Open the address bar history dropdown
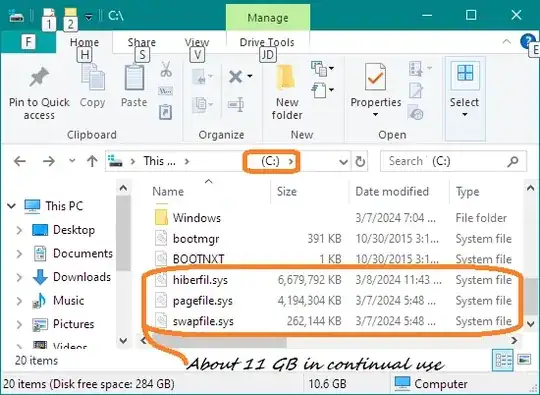Screen dimensions: 540x395 point(343,162)
